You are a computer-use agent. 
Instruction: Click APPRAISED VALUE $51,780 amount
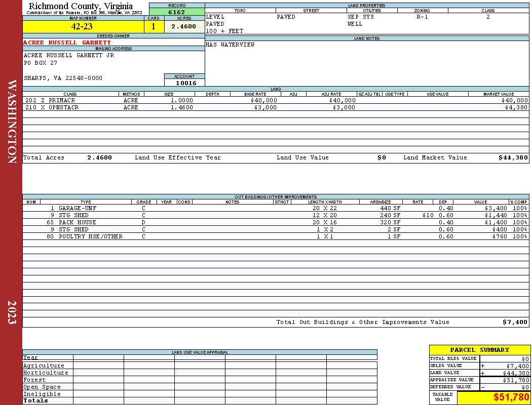(x=516, y=380)
